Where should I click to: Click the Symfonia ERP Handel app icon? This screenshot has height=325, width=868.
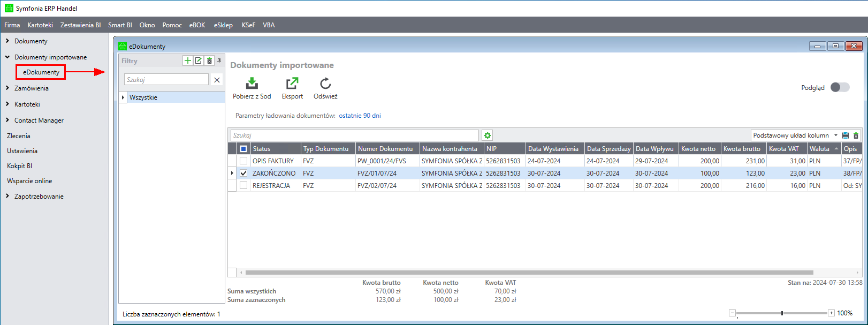pos(9,8)
